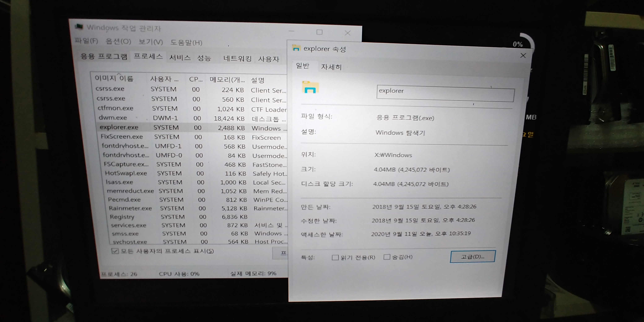Viewport: 644px width, 322px height.
Task: Click the 4.04MB size value next to 크기
Action: [411, 170]
